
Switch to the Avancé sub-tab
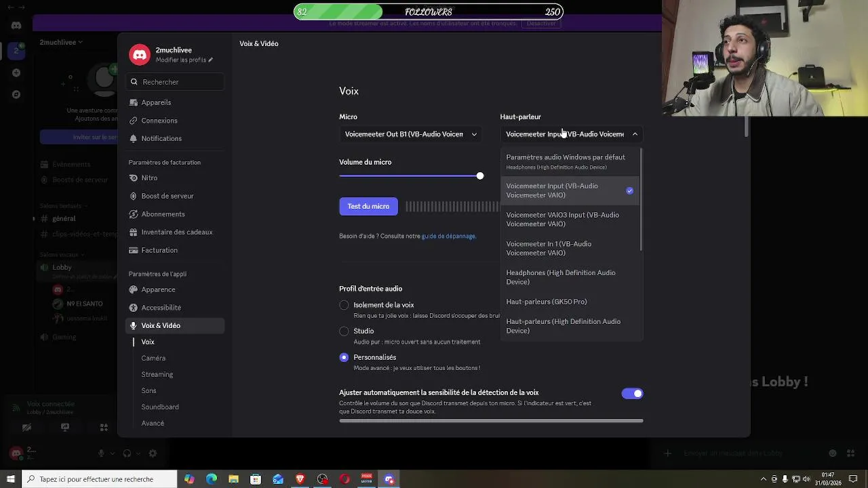153,424
